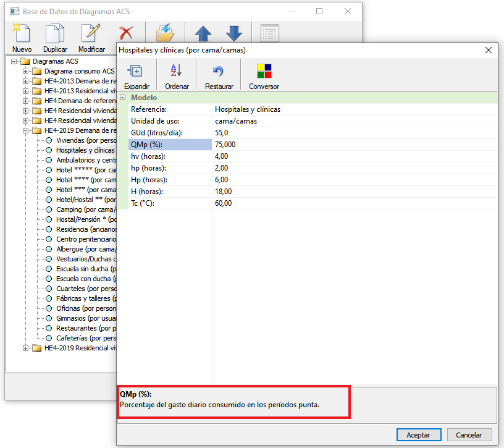
Task: Select Escuela con ducha tree item
Action: [86, 279]
